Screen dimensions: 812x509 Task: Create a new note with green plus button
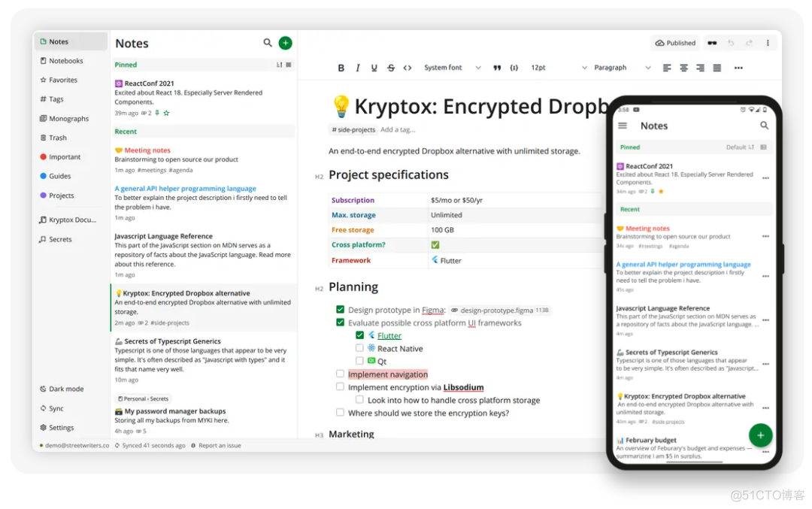(x=286, y=43)
